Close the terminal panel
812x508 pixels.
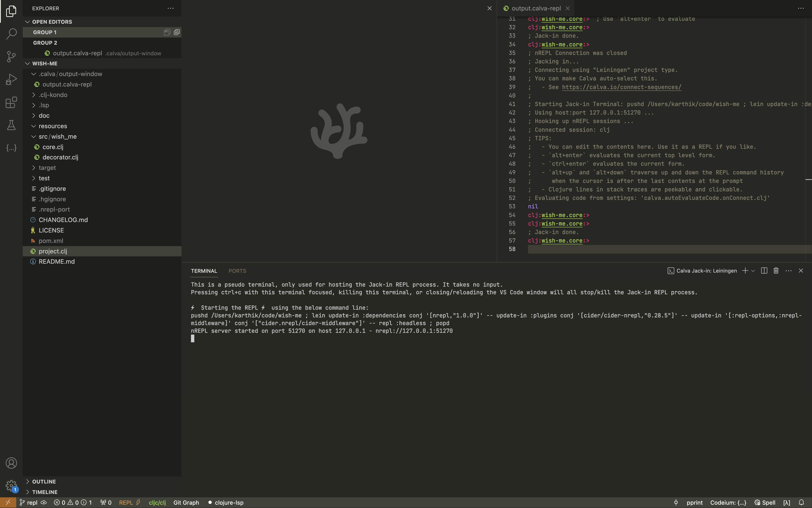[801, 271]
